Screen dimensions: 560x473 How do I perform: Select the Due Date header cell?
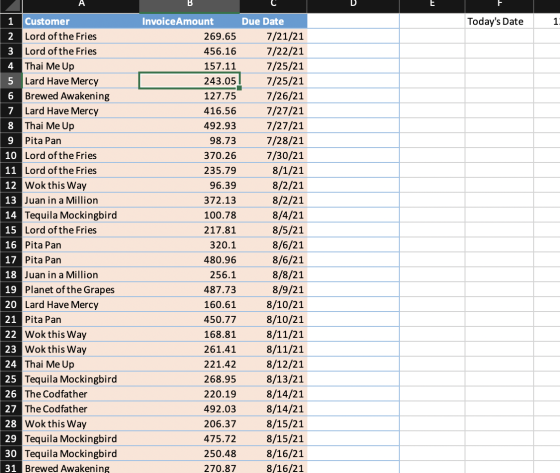click(273, 21)
